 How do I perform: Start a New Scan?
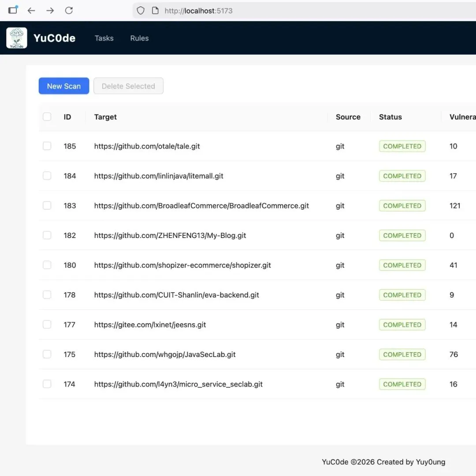click(x=64, y=86)
